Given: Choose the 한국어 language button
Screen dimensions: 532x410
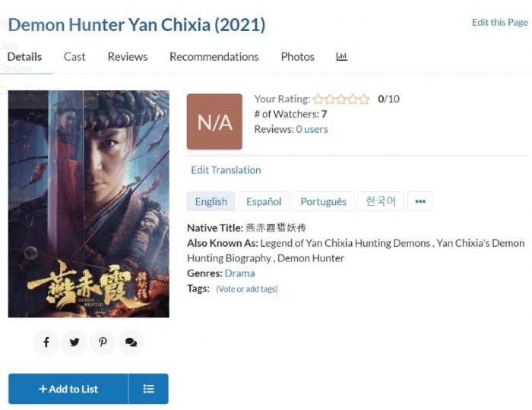Looking at the screenshot, I should point(381,201).
